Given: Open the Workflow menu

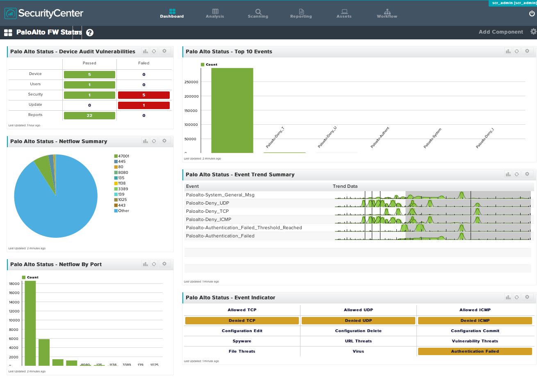Looking at the screenshot, I should pyautogui.click(x=387, y=13).
